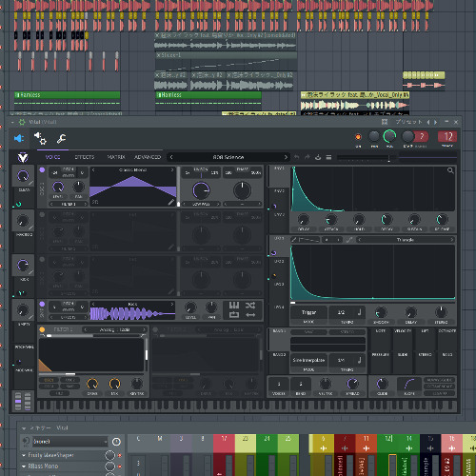Image resolution: width=476 pixels, height=476 pixels.
Task: Click the detach window icon in title bar
Action: click(x=385, y=122)
